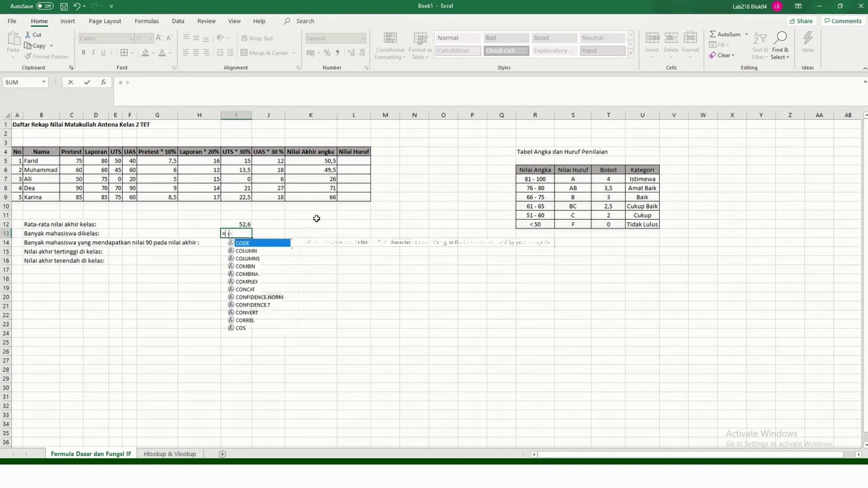Image resolution: width=868 pixels, height=488 pixels.
Task: Click the Enter formula checkmark
Action: click(x=87, y=82)
